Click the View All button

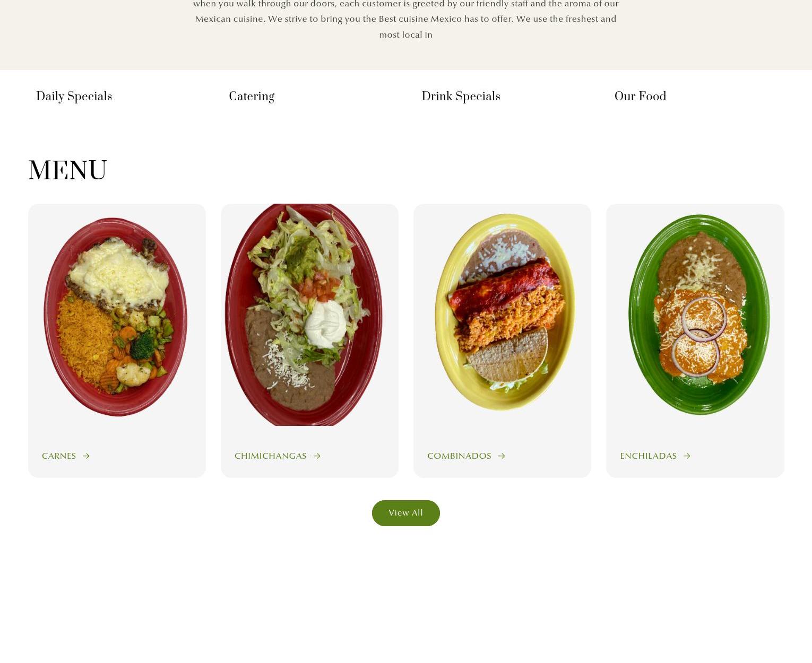[406, 513]
